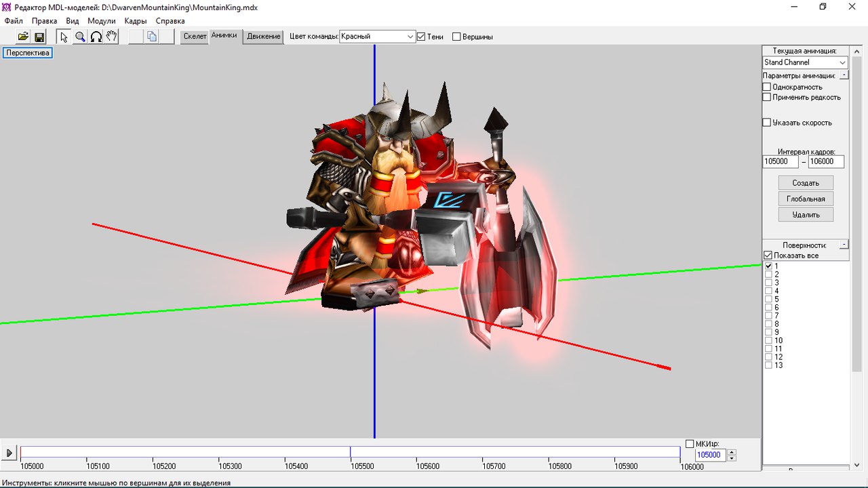Activate the magnifier zoom tool
This screenshot has width=868, height=488.
[80, 37]
